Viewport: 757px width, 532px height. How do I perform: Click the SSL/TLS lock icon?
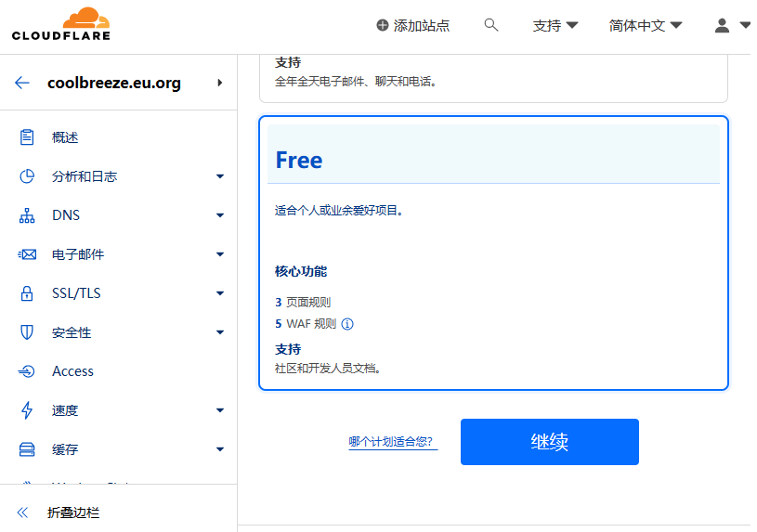click(27, 293)
